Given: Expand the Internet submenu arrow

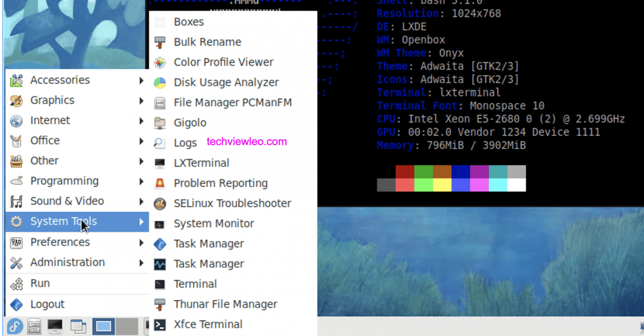Looking at the screenshot, I should pos(141,120).
